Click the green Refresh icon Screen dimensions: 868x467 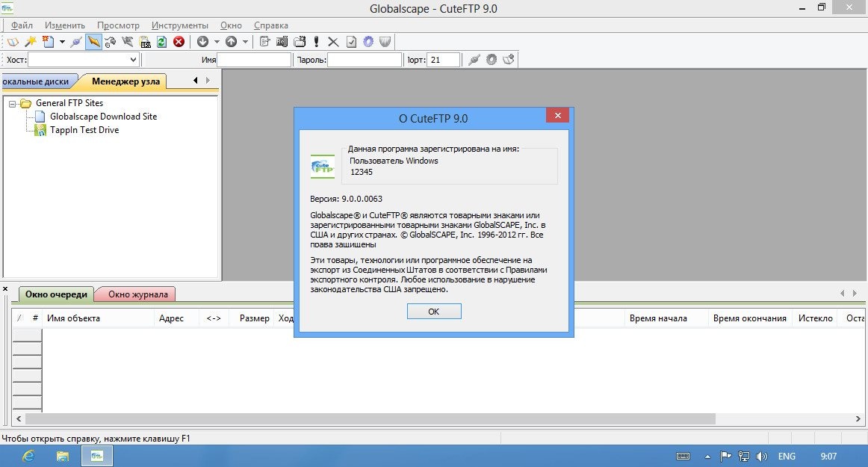coord(161,42)
